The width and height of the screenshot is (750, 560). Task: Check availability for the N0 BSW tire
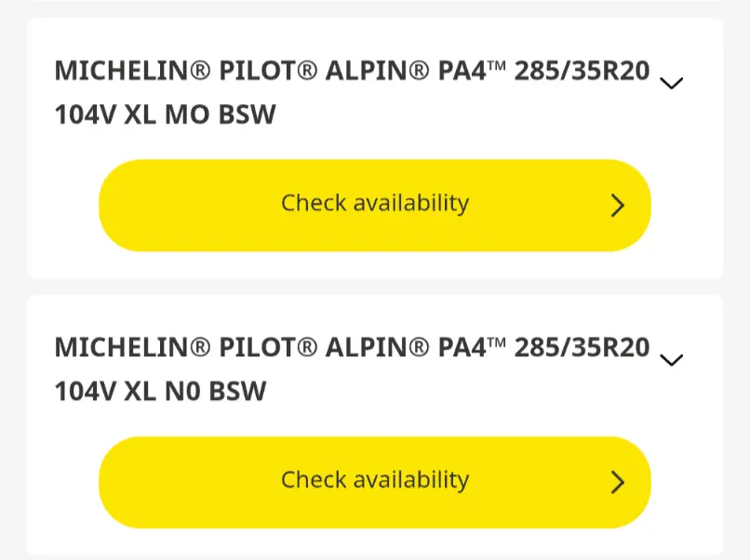[x=374, y=481]
